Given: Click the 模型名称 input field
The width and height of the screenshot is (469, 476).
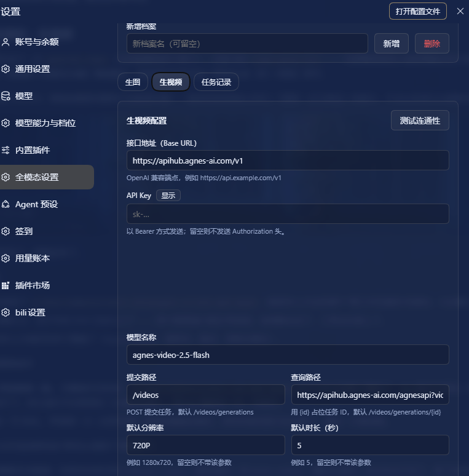Looking at the screenshot, I should click(x=288, y=355).
